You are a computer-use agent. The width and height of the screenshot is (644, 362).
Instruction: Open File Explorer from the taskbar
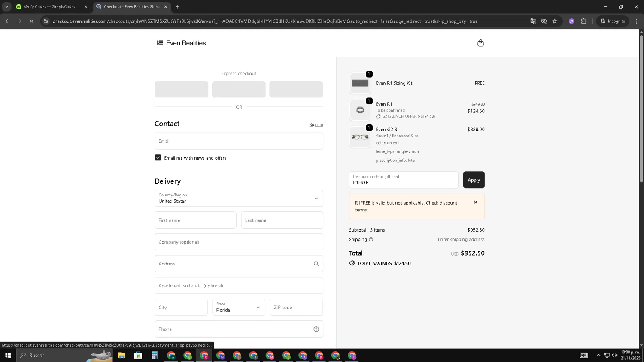[x=122, y=355]
